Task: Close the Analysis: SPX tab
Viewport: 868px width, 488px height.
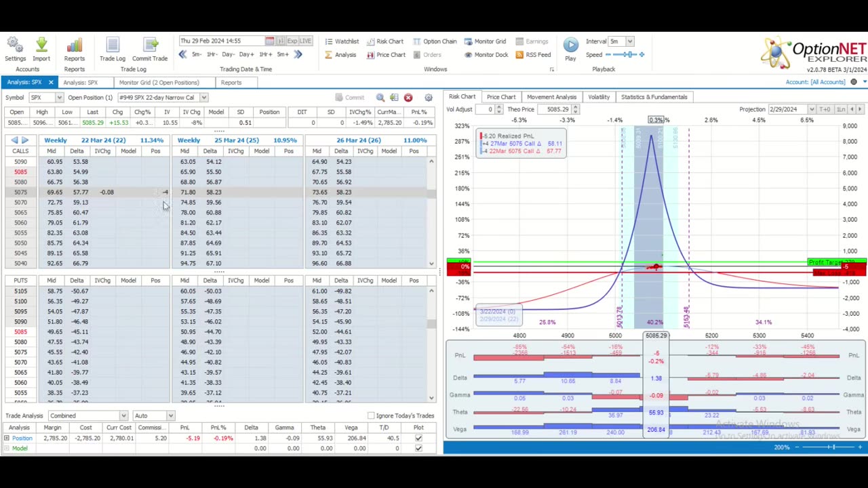Action: tap(50, 83)
